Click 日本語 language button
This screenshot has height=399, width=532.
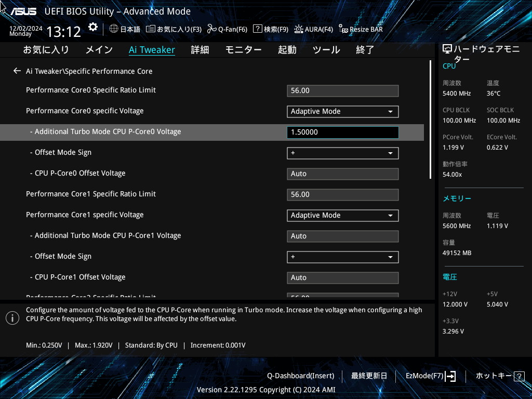(x=130, y=29)
